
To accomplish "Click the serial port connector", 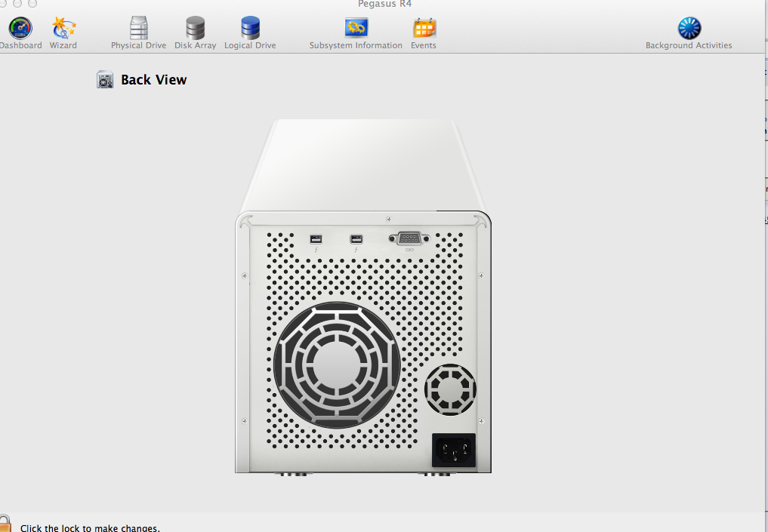I will [x=409, y=238].
